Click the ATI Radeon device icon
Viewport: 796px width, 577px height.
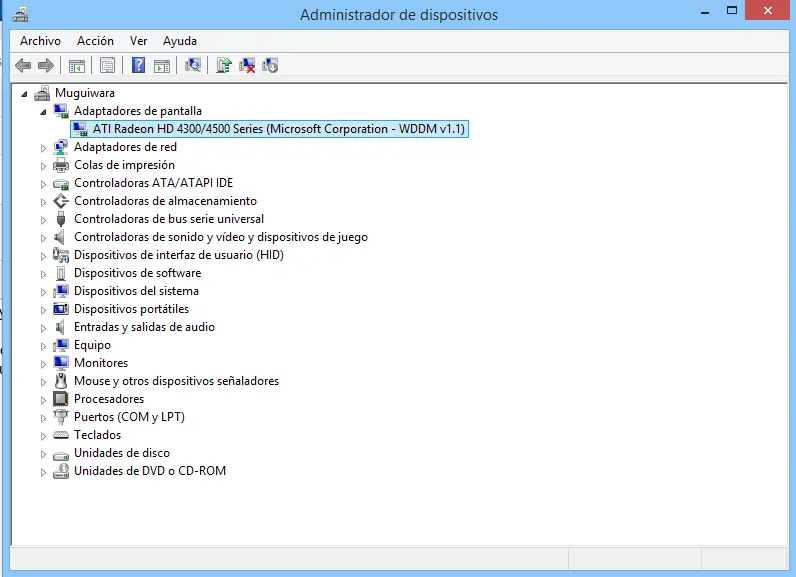(80, 129)
